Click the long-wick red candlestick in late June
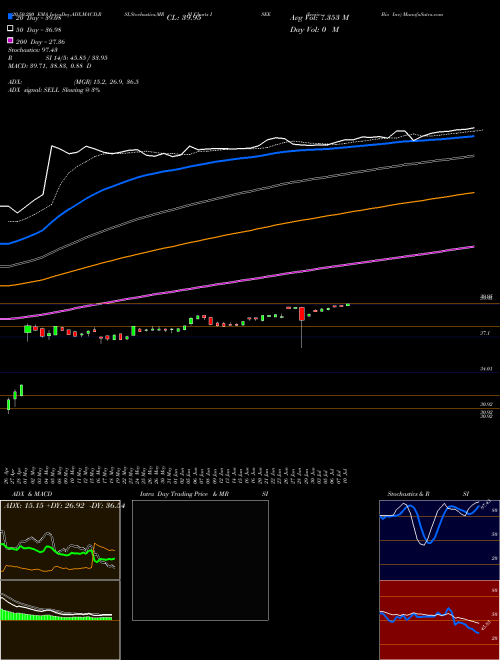The image size is (500, 660). point(302,327)
